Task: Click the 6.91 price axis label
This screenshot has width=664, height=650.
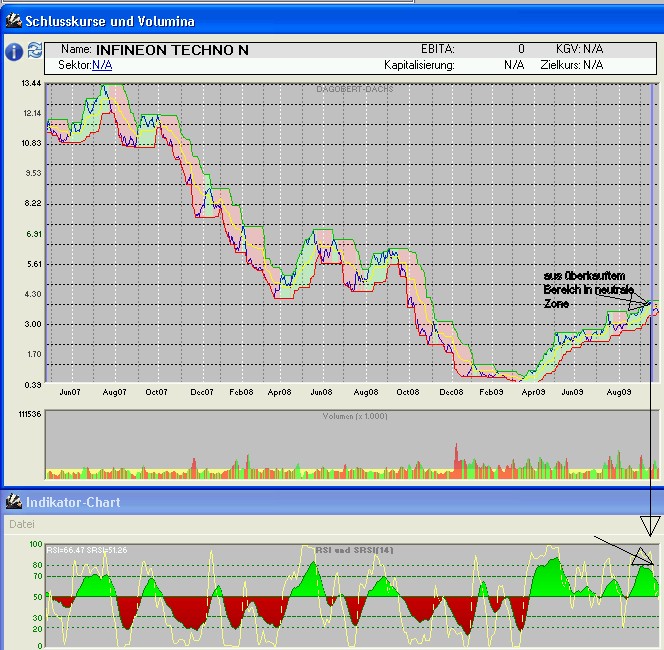Action: coord(34,234)
